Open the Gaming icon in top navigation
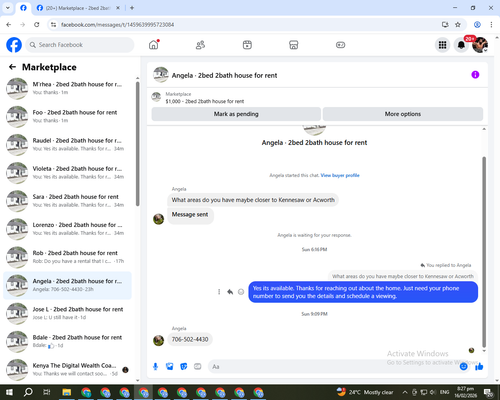The height and width of the screenshot is (400, 500). point(340,45)
